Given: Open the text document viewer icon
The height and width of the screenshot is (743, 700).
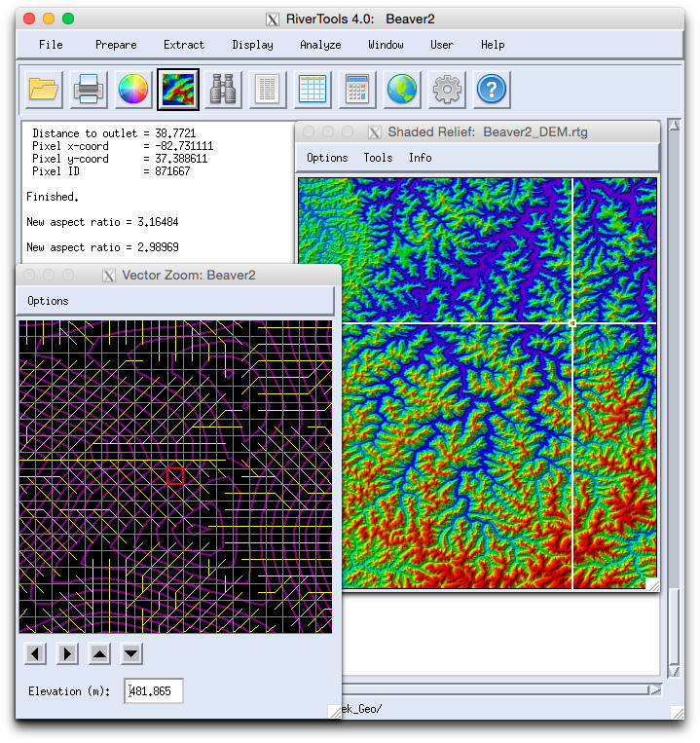Looking at the screenshot, I should (x=268, y=91).
